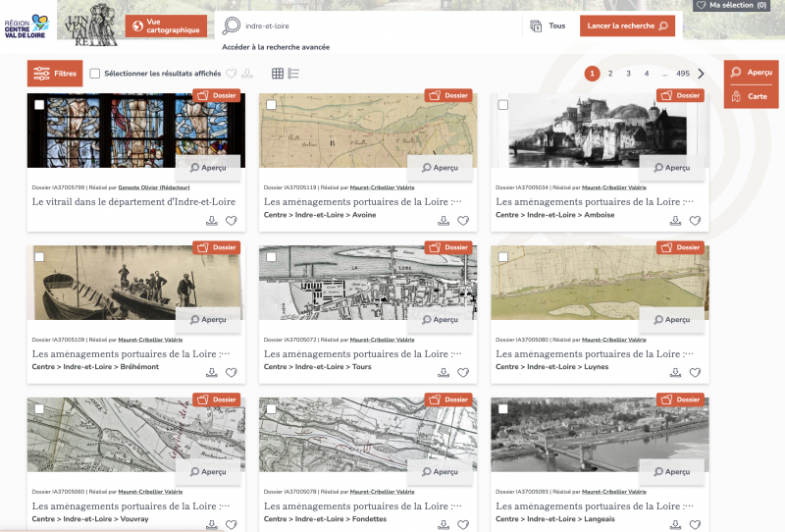The width and height of the screenshot is (785, 532).
Task: Open the Tous search scope dropdown
Action: pyautogui.click(x=546, y=27)
